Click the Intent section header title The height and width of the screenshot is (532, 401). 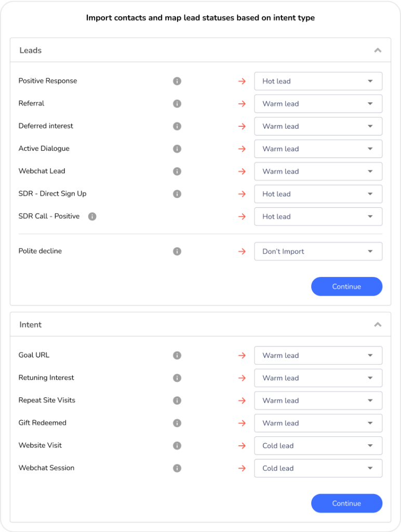pos(31,325)
